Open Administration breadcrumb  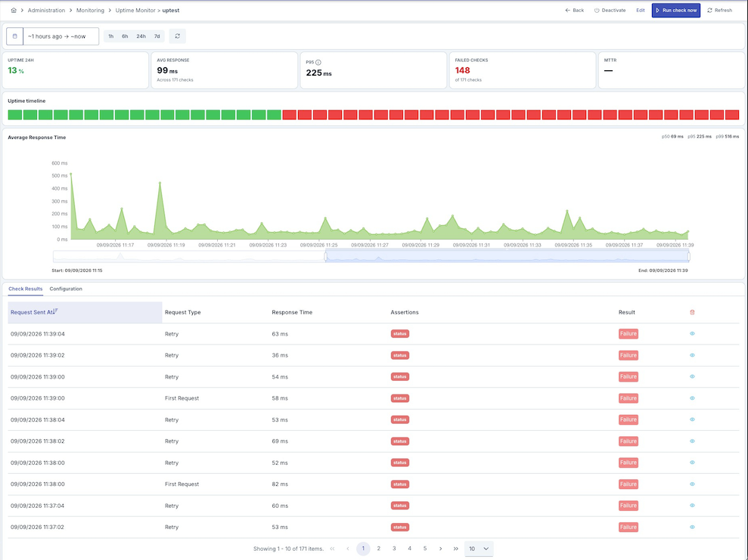46,10
